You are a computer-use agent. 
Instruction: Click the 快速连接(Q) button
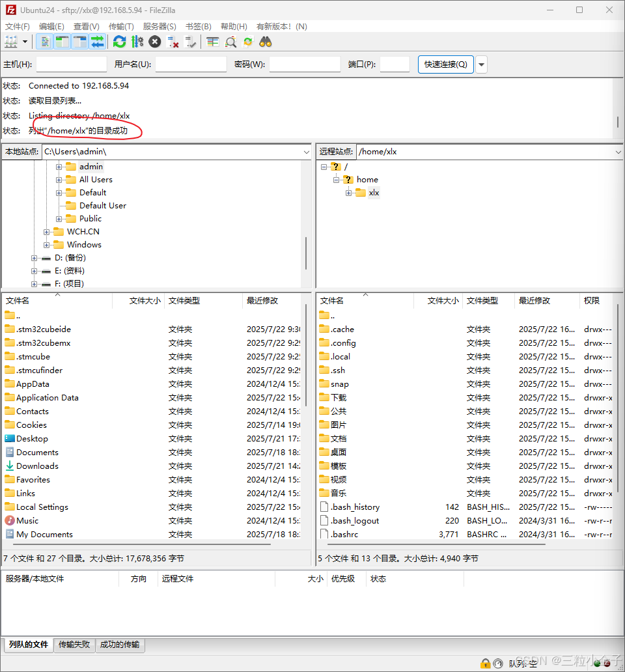click(x=445, y=64)
